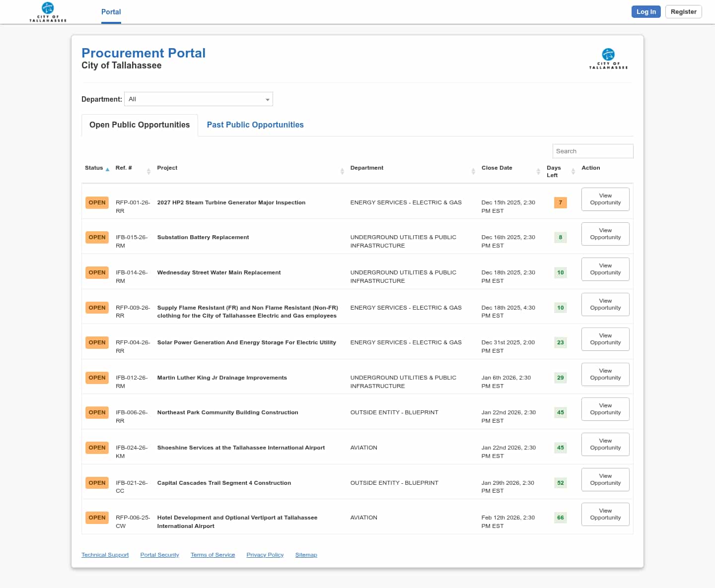This screenshot has width=715, height=588.
Task: View Opportunity for Substation Battery Replacement
Action: point(605,234)
